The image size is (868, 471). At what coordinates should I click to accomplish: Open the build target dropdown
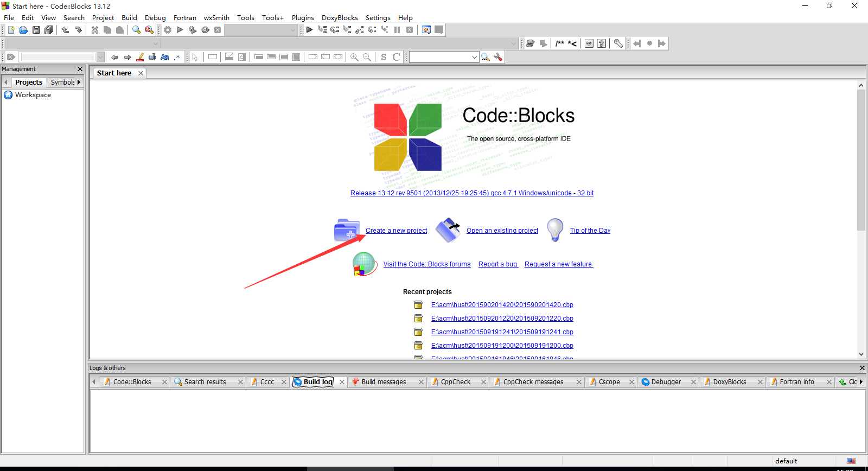point(293,30)
